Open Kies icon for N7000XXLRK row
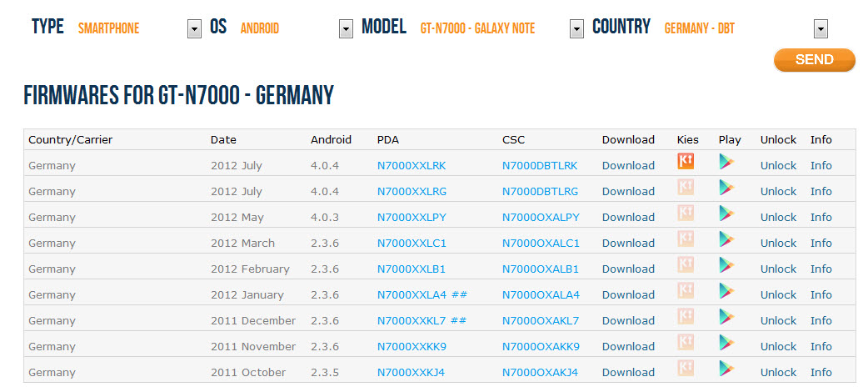 pyautogui.click(x=686, y=161)
